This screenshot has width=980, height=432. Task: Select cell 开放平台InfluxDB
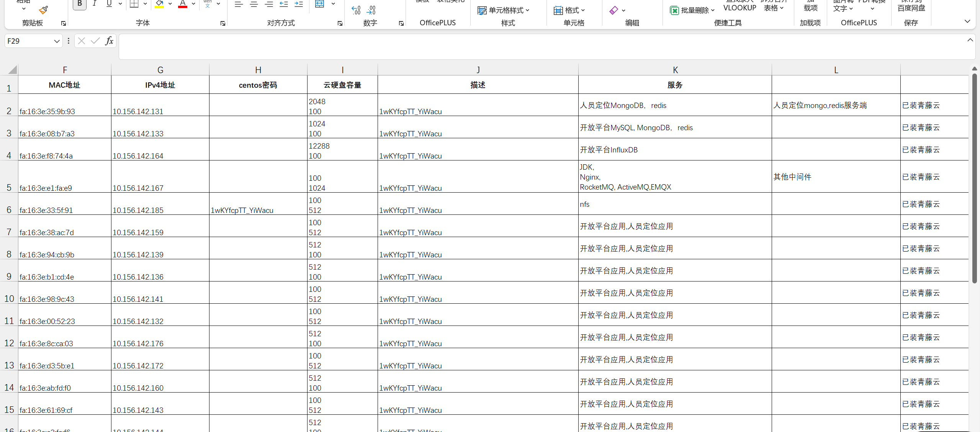click(675, 149)
